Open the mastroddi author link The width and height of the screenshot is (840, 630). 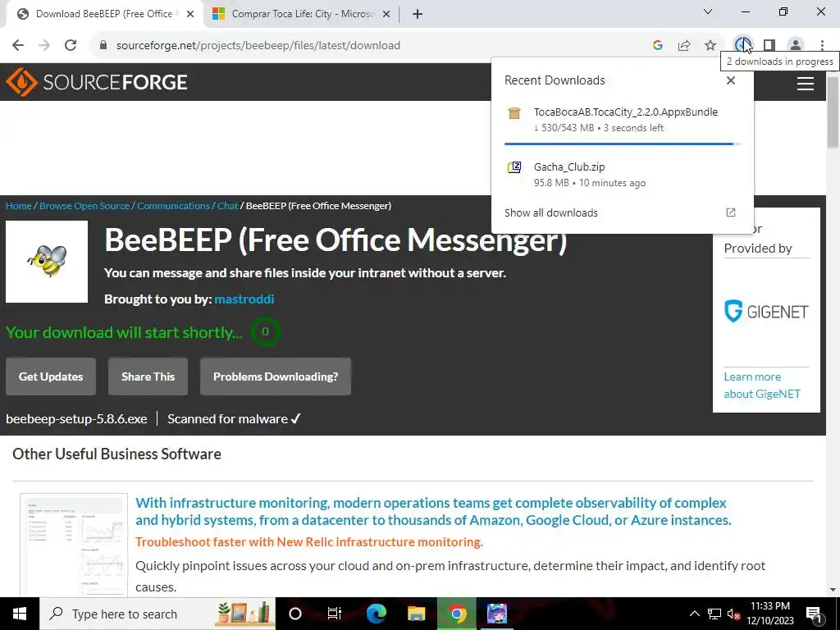click(x=244, y=299)
